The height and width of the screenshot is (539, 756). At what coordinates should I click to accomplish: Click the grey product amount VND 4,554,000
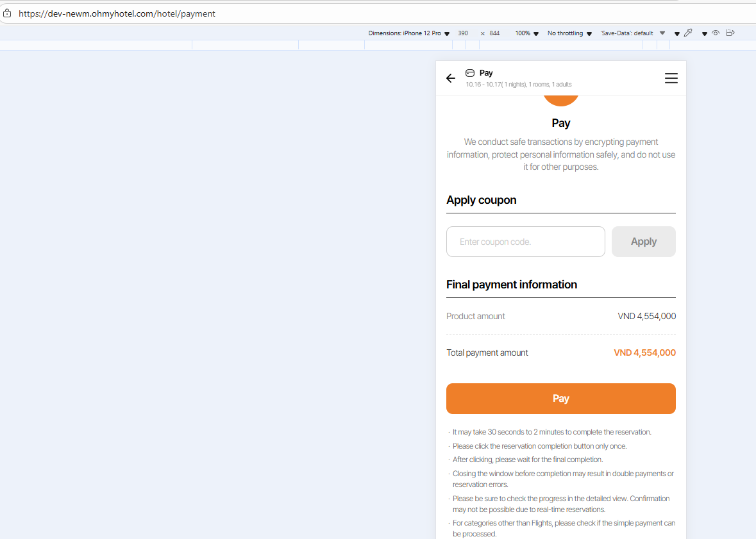click(646, 316)
